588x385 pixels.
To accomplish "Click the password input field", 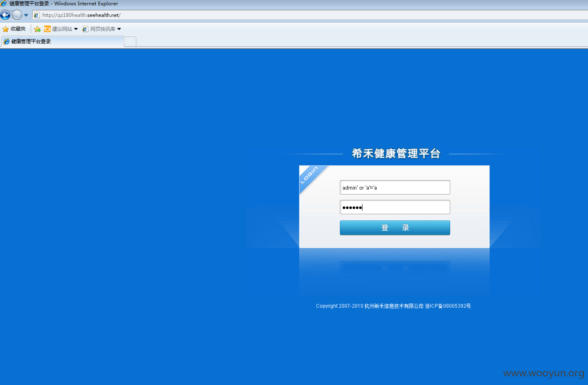I will click(x=395, y=207).
